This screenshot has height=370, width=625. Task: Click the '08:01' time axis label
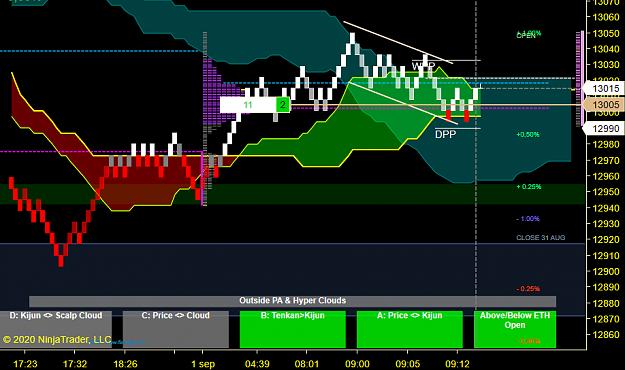[307, 364]
